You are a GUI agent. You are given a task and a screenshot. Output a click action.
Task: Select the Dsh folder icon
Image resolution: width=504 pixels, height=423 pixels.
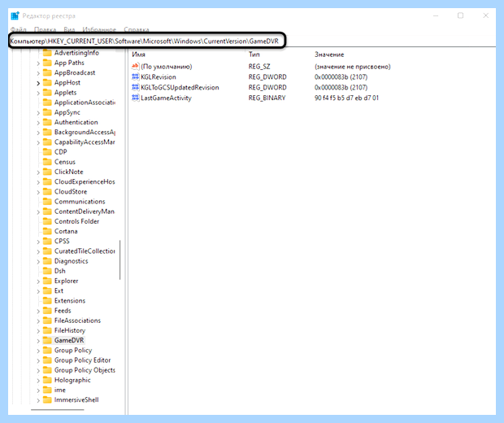(47, 271)
